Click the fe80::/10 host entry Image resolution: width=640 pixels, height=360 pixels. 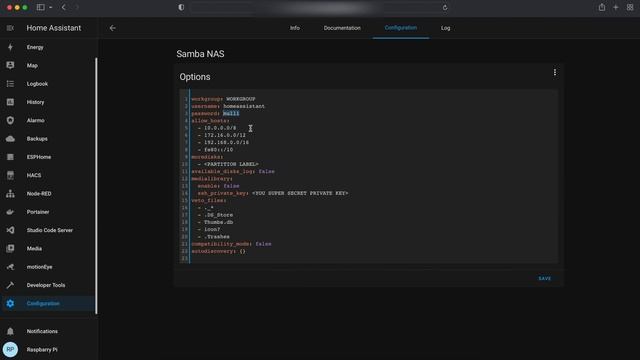point(218,150)
